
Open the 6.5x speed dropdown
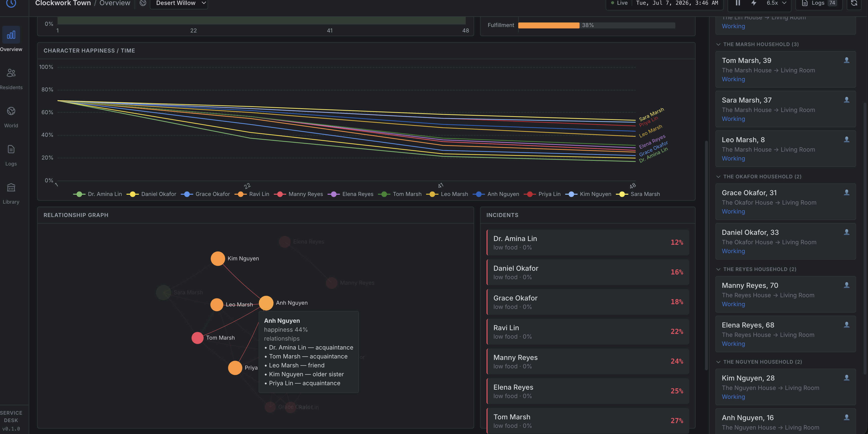coord(776,3)
